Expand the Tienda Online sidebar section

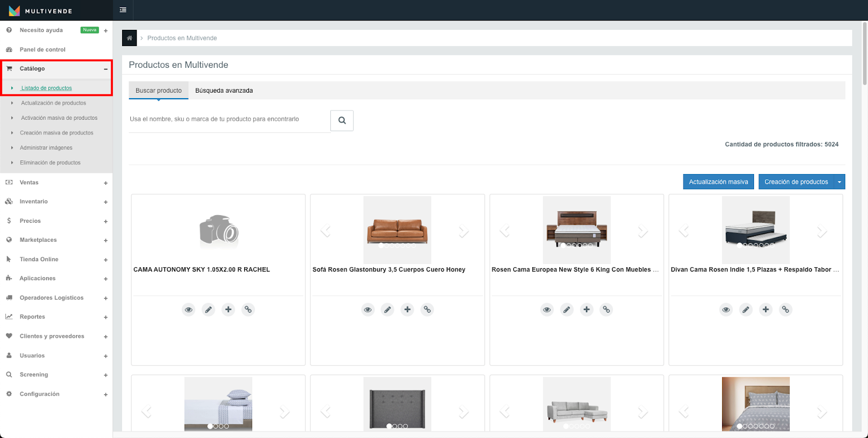pyautogui.click(x=106, y=260)
